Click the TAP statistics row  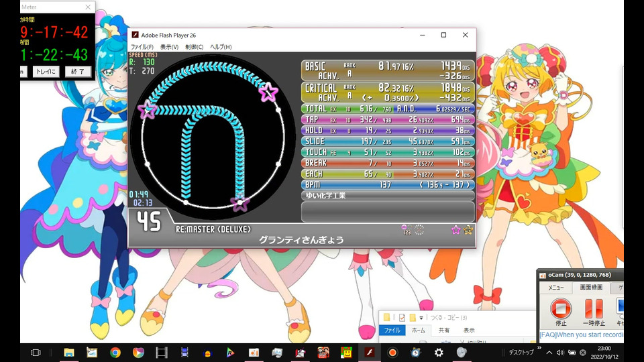(x=388, y=119)
